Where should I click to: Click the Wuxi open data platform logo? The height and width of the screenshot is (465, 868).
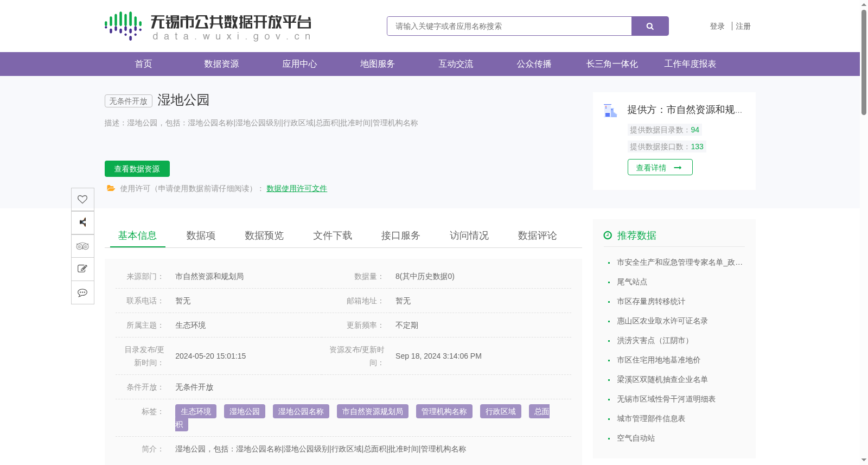click(208, 26)
